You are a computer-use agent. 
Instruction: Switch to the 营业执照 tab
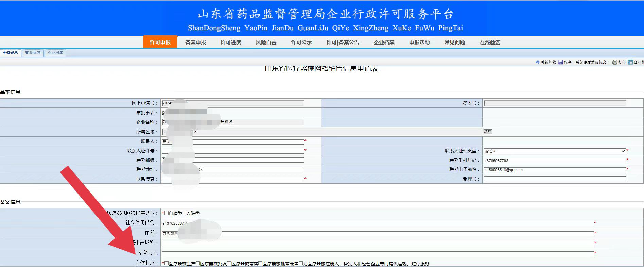(x=33, y=53)
